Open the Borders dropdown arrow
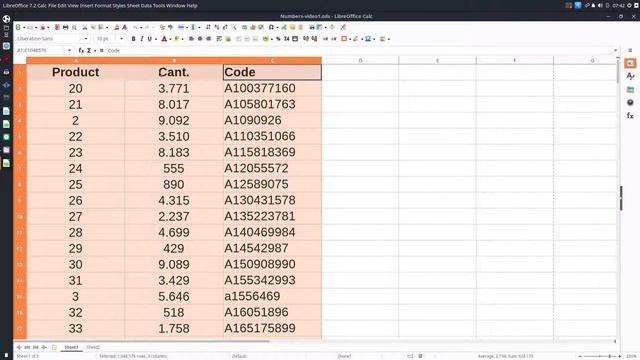 click(x=350, y=39)
